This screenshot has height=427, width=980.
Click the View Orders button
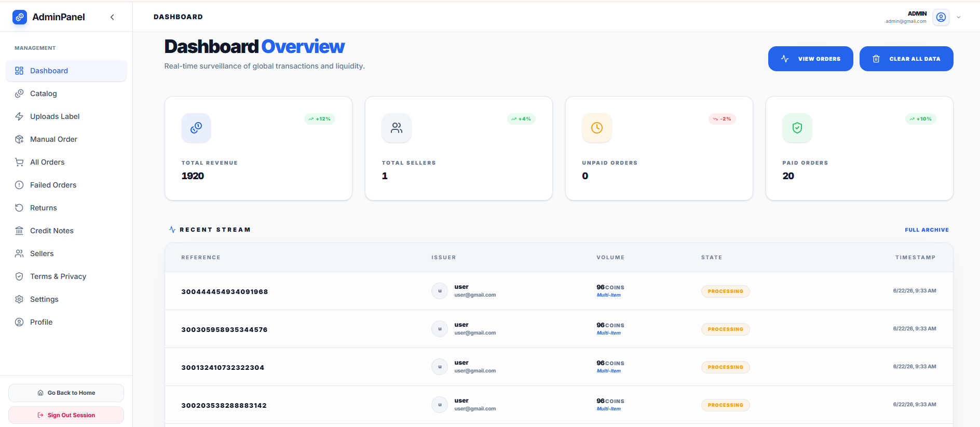coord(810,59)
